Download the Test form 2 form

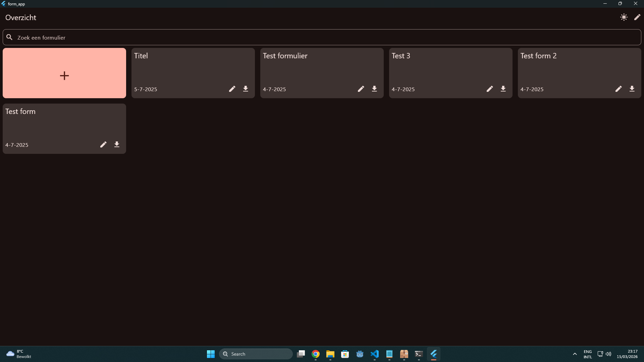(x=632, y=89)
